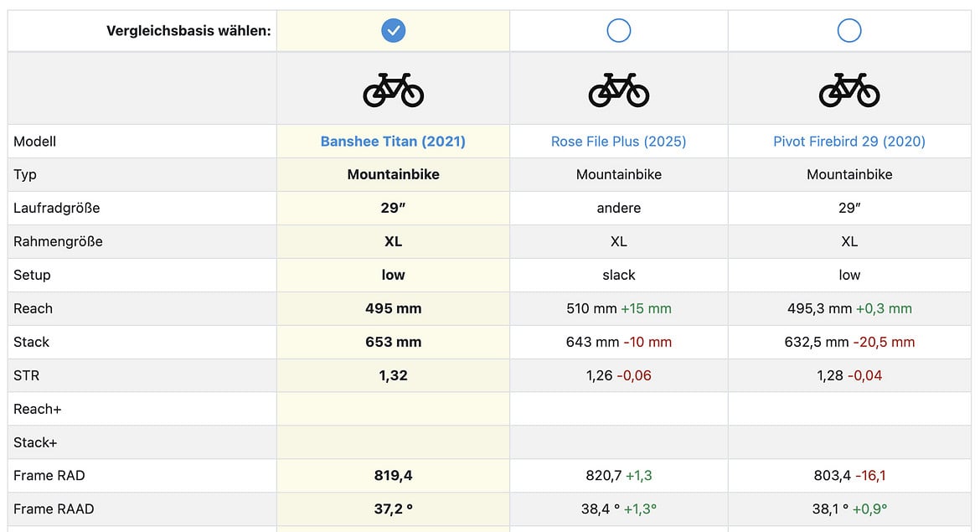Screen dimensions: 980x532
Task: Click the "Vergleichsbasis wählen:" label
Action: click(x=188, y=31)
